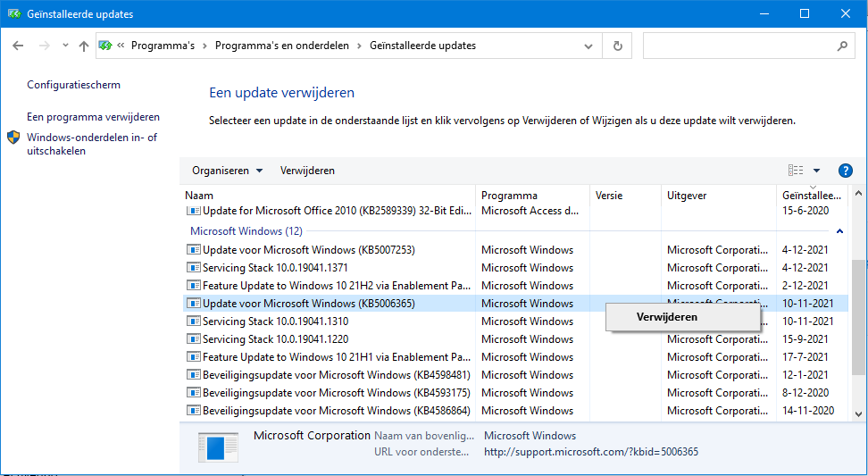Go back with the Back arrow
The height and width of the screenshot is (476, 868).
(x=18, y=46)
